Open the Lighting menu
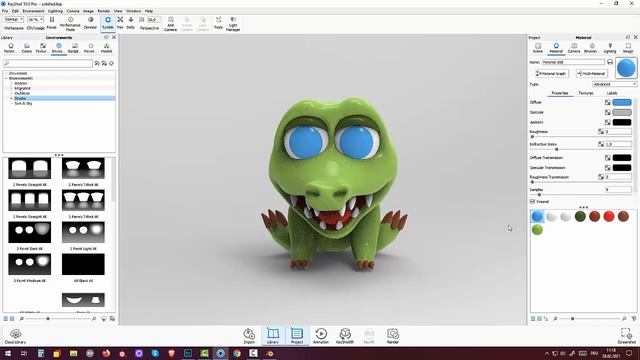Image resolution: width=640 pixels, height=360 pixels. click(55, 11)
